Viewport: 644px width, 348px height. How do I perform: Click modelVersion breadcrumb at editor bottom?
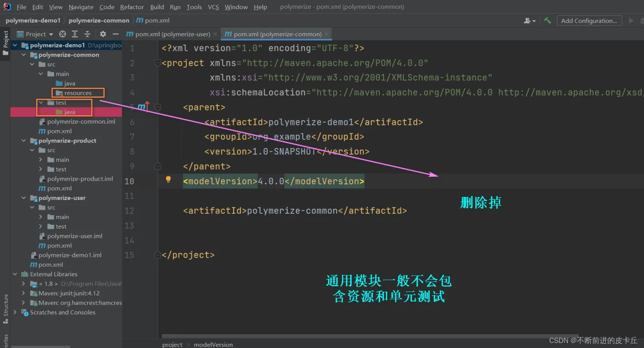[213, 344]
